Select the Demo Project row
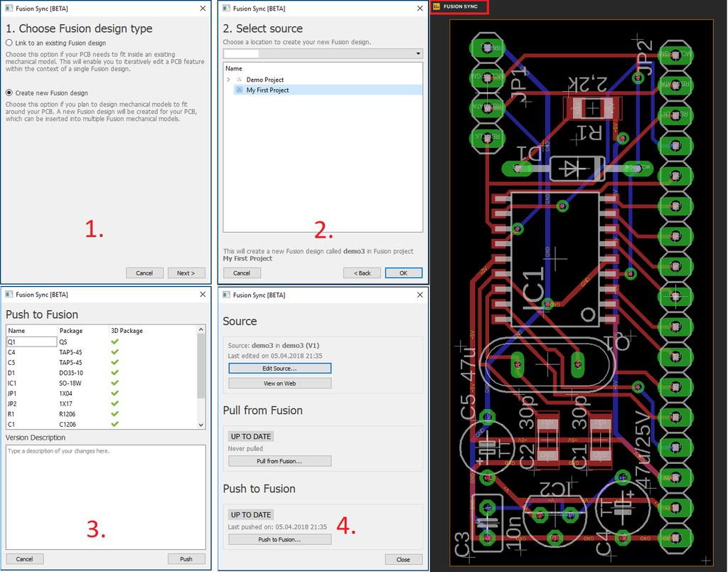Screen dimensions: 728x572 click(x=323, y=80)
